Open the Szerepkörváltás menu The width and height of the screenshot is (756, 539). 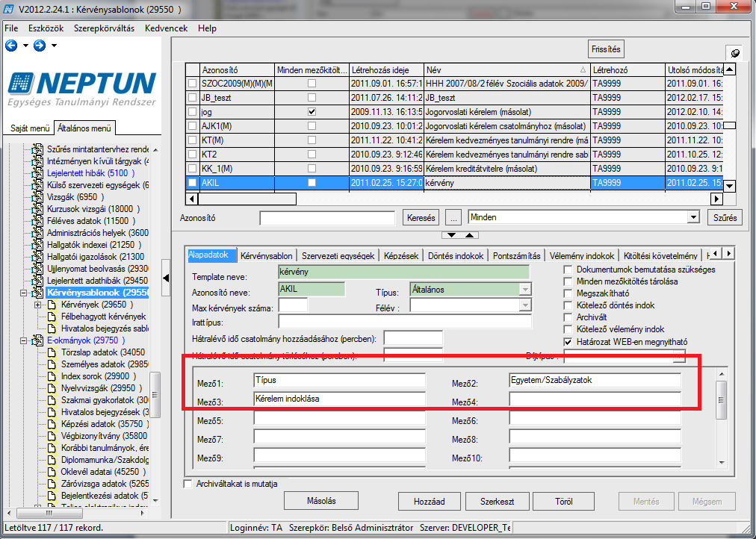[104, 28]
